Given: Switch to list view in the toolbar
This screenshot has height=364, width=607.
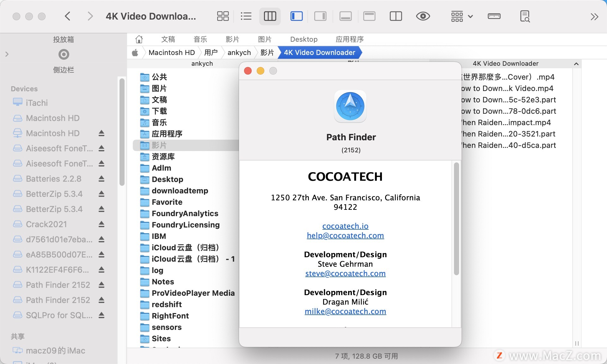Looking at the screenshot, I should point(246,16).
